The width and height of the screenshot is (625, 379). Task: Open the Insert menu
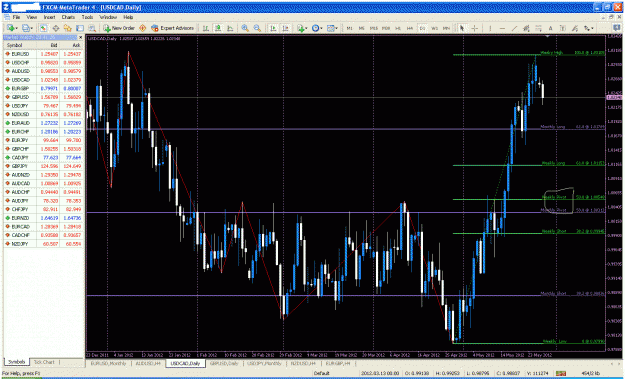[49, 18]
